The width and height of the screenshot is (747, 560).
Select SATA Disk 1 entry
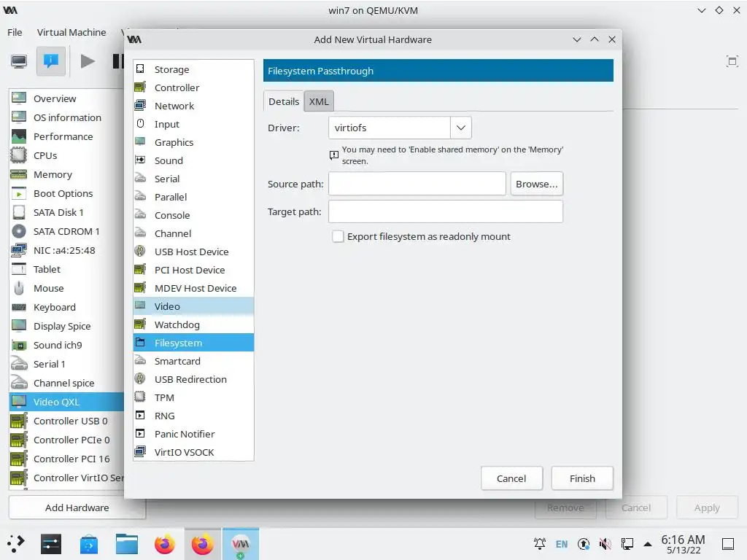(x=66, y=212)
